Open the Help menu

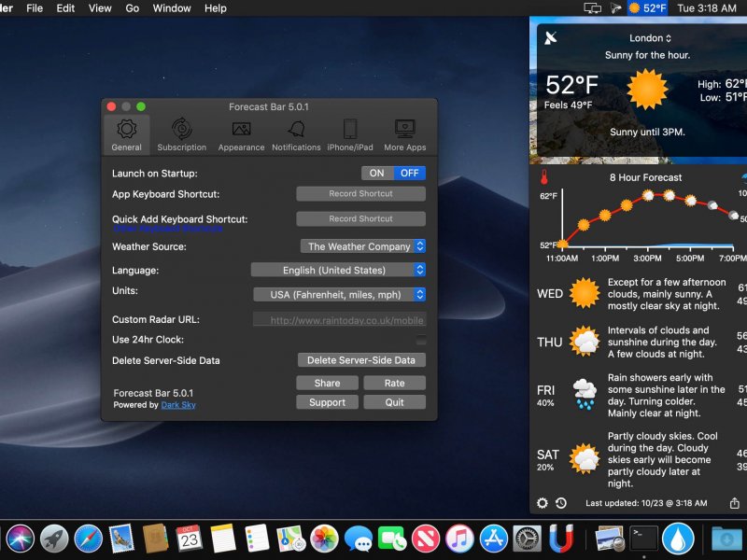216,8
